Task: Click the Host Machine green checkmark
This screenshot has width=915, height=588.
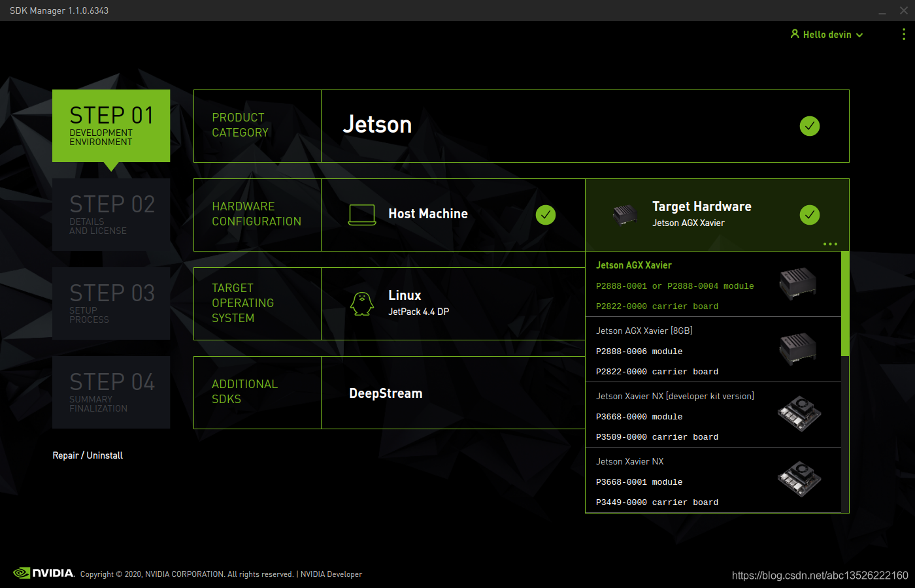Action: pos(546,215)
